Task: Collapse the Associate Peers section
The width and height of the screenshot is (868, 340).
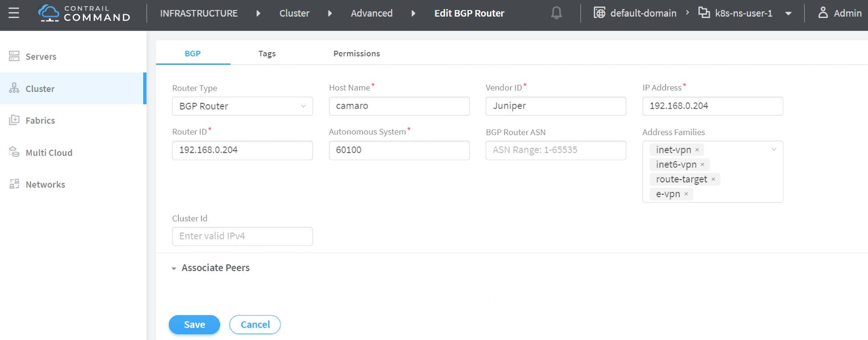Action: pos(174,268)
